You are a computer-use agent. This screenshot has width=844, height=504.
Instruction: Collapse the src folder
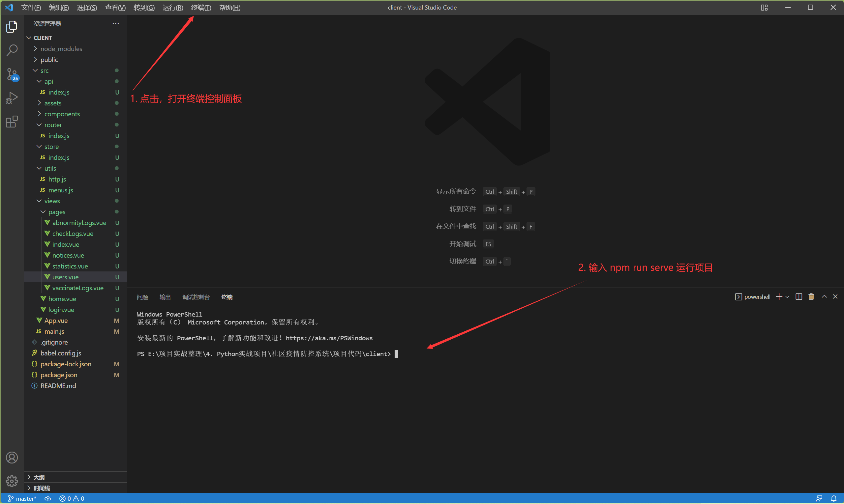(44, 70)
